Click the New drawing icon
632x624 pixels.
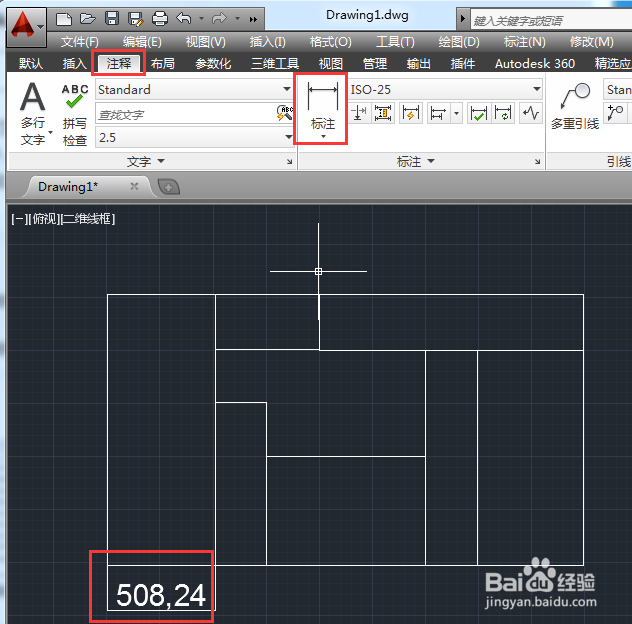coord(64,19)
